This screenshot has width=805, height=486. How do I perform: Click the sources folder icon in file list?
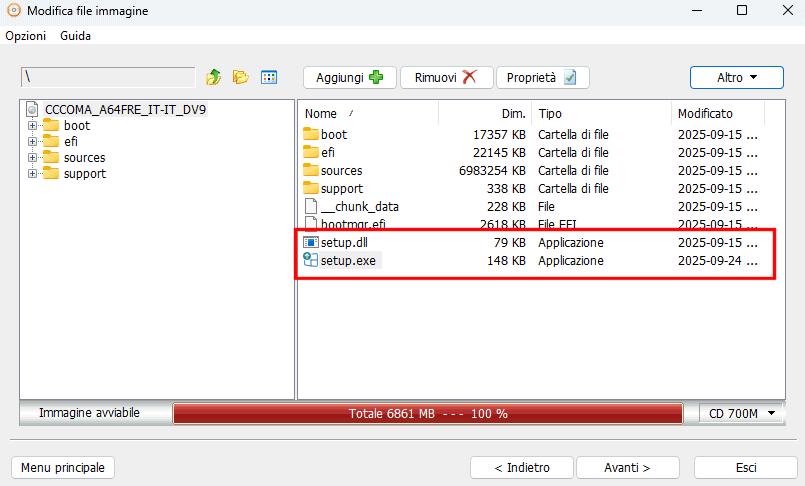(311, 170)
